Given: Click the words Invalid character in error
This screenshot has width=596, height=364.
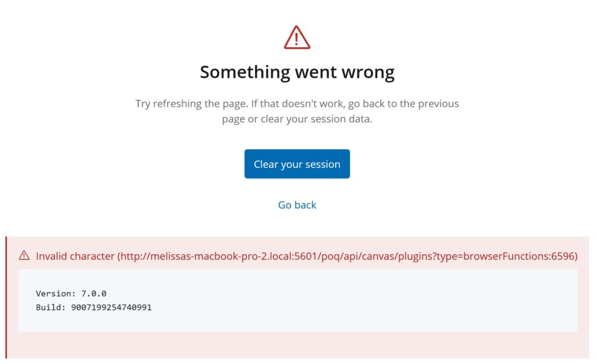Looking at the screenshot, I should tap(75, 256).
